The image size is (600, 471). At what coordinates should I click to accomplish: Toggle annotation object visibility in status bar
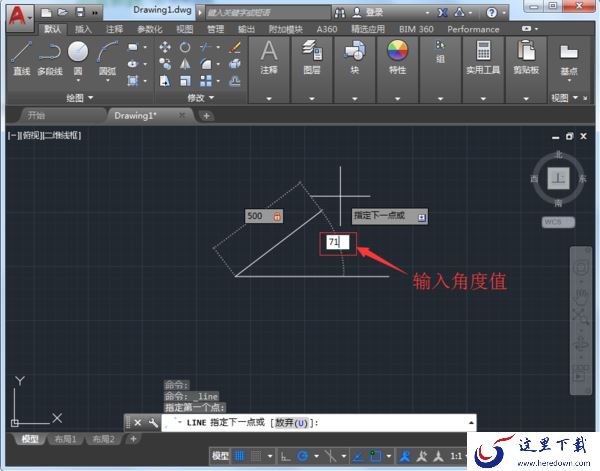coord(405,456)
